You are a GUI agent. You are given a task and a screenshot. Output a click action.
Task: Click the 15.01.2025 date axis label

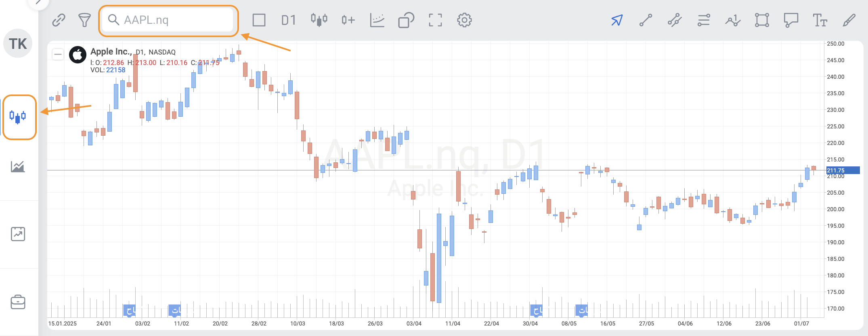pyautogui.click(x=63, y=323)
